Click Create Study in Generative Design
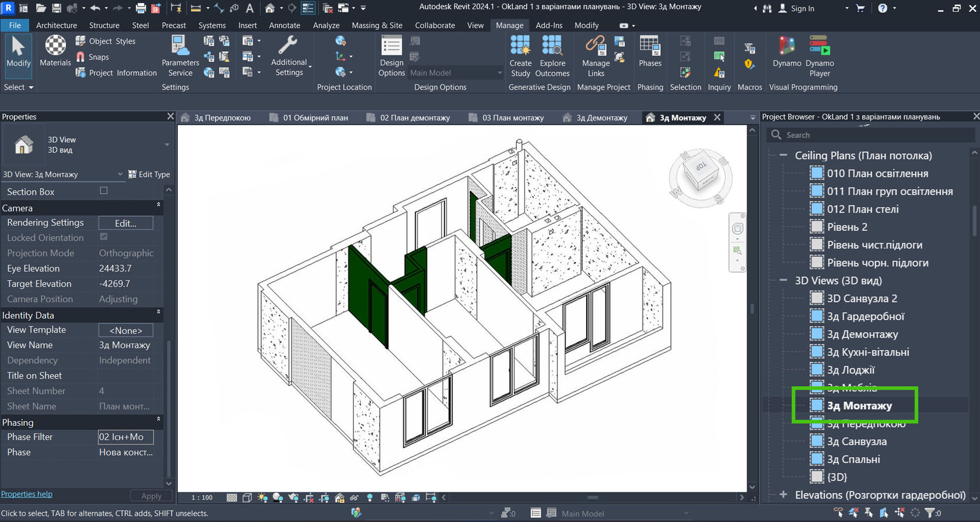This screenshot has height=522, width=980. [x=520, y=56]
